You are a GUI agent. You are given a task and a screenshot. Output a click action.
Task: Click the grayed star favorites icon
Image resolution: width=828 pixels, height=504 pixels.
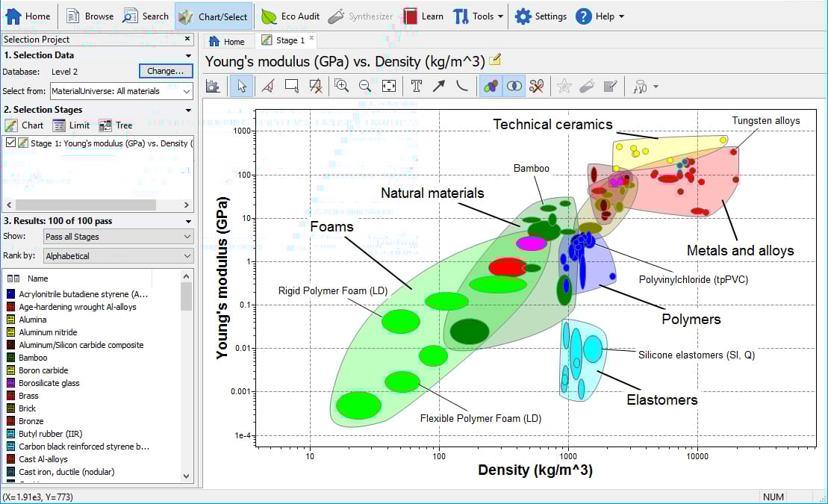pyautogui.click(x=564, y=86)
